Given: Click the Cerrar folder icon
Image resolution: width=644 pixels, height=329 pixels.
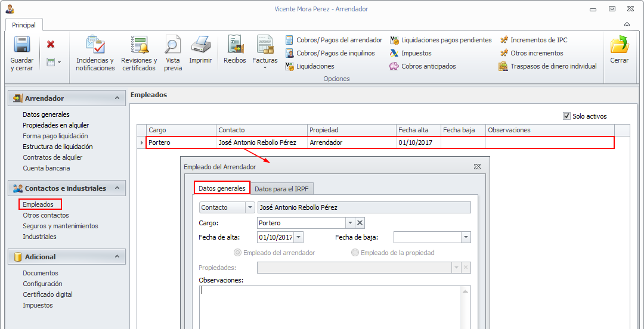Looking at the screenshot, I should [x=620, y=45].
